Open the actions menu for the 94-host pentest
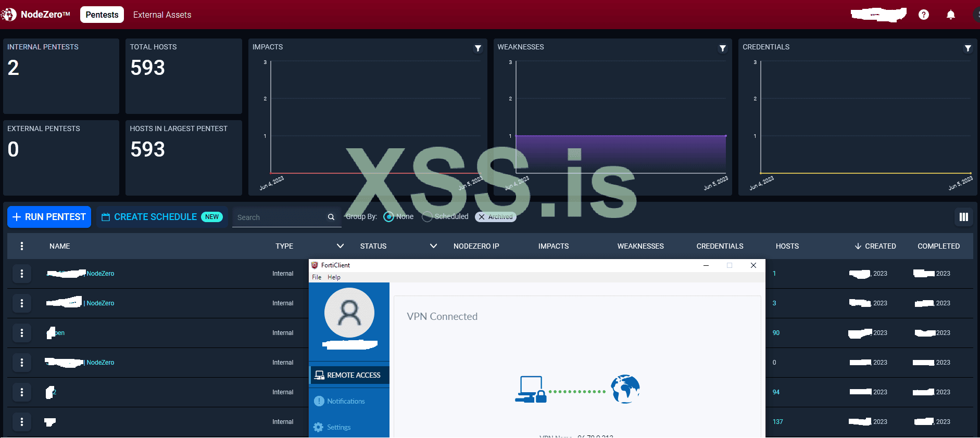 (22, 392)
